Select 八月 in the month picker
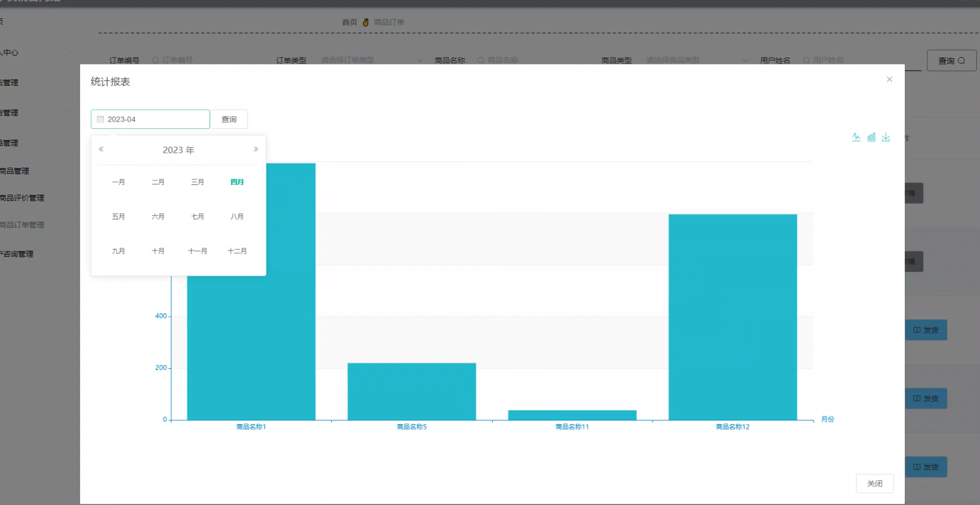The height and width of the screenshot is (505, 980). click(237, 216)
